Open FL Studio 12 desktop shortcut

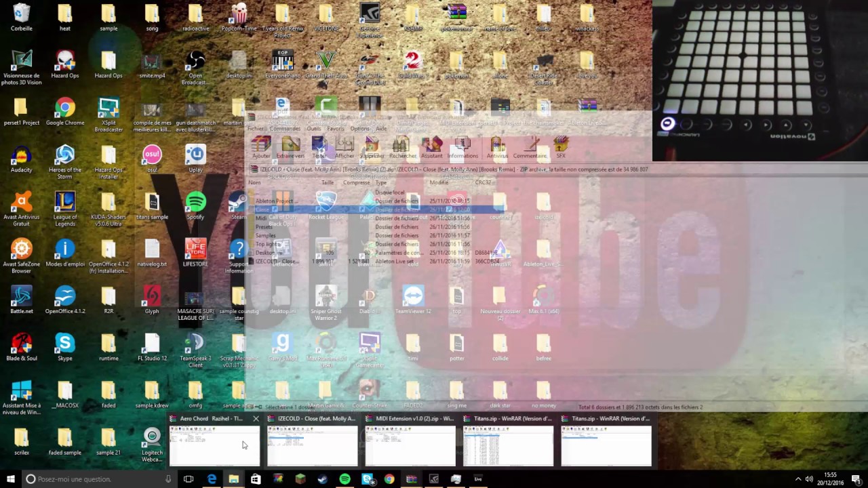(x=152, y=347)
